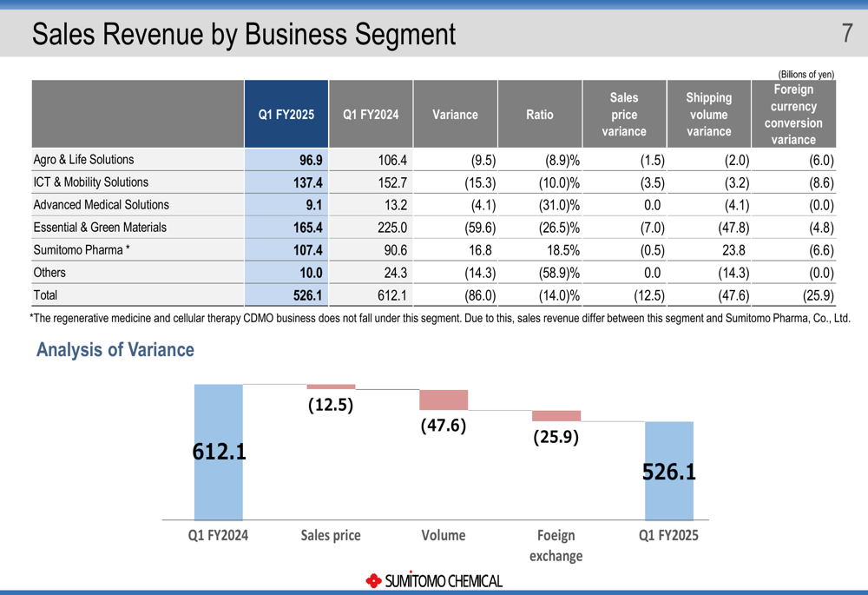Viewport: 868px width, 595px height.
Task: Click the Analysis of Variance heading
Action: point(115,350)
